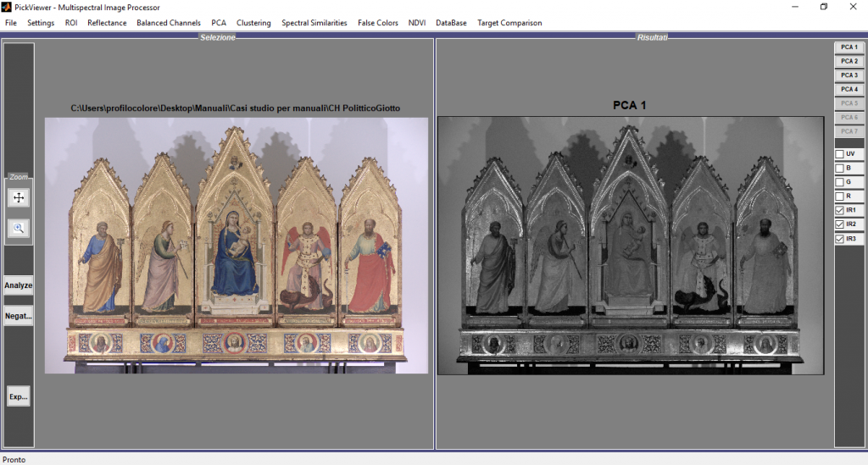This screenshot has height=465, width=868.
Task: Open the Balanced Channels menu
Action: tap(169, 23)
